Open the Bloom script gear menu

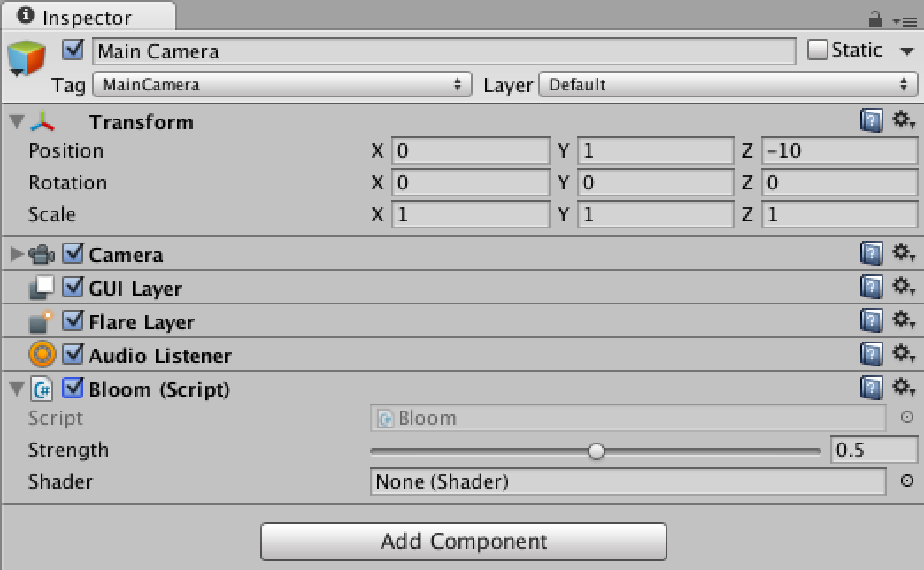tap(902, 389)
